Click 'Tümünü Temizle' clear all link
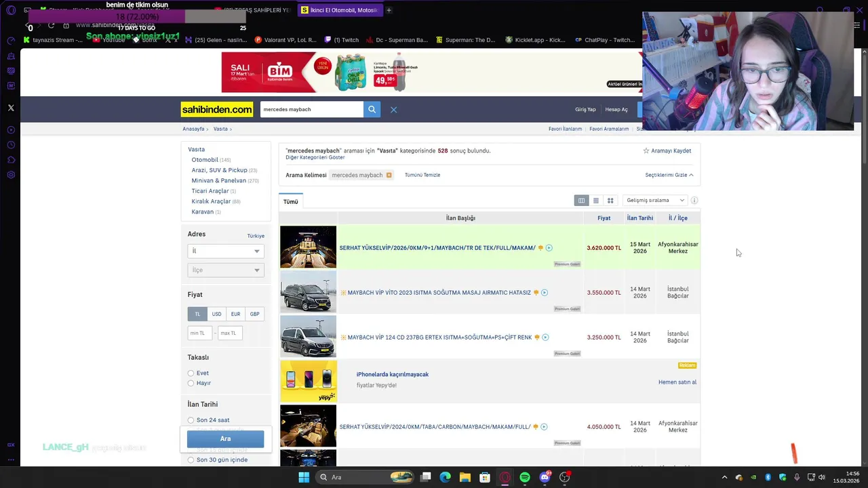Viewport: 868px width, 488px height. [422, 175]
